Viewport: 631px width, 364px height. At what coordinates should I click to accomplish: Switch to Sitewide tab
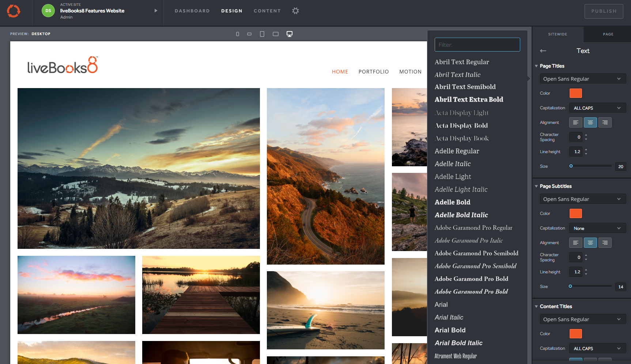tap(558, 34)
